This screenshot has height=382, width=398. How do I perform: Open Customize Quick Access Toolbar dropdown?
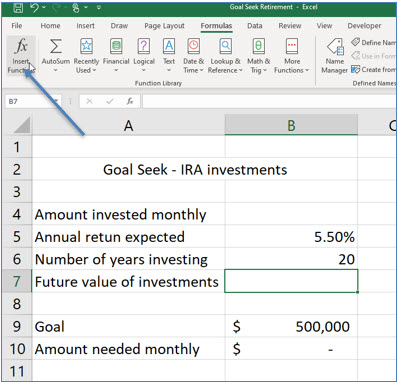click(x=99, y=7)
